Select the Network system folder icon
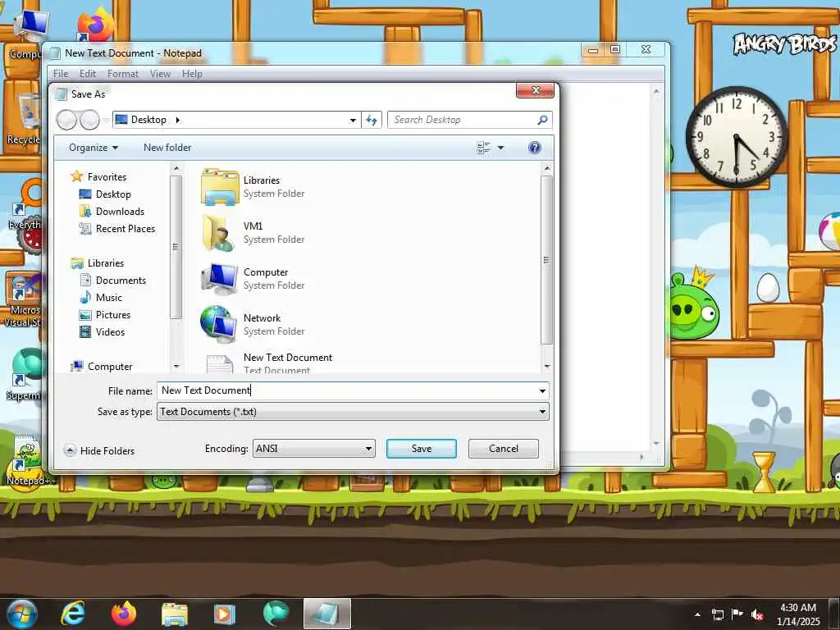Viewport: 840px width, 630px height. [x=218, y=325]
